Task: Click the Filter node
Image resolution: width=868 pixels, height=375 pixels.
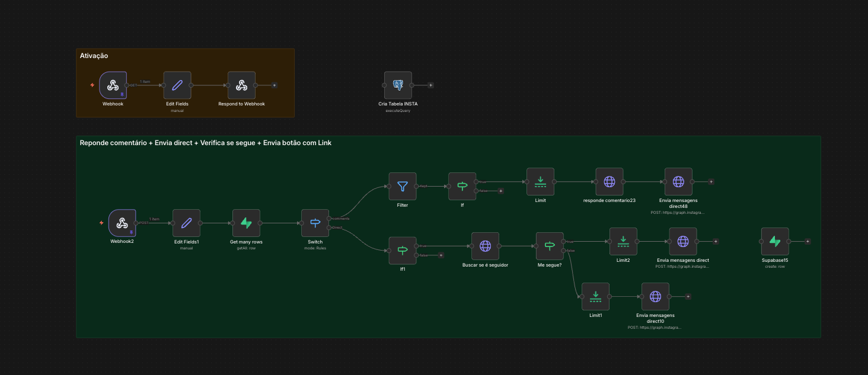Action: pos(403,187)
